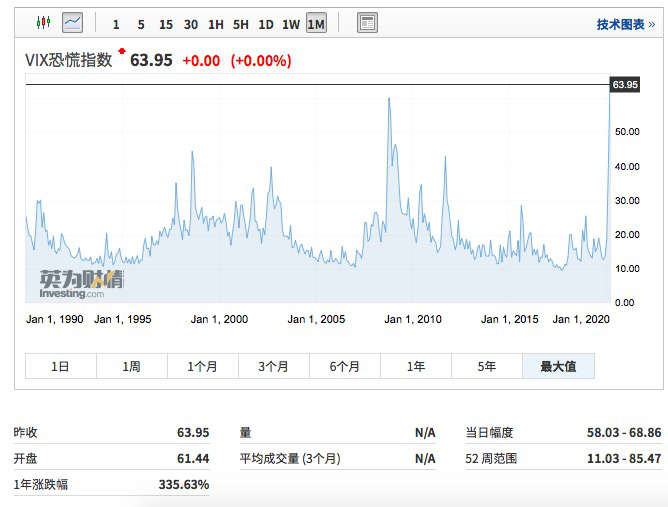The width and height of the screenshot is (668, 507).
Task: Select the area line chart icon
Action: (72, 23)
